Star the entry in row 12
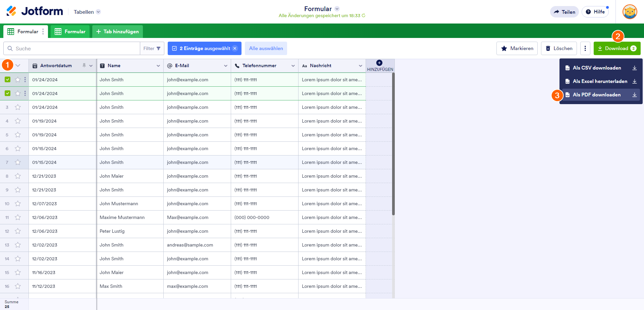The width and height of the screenshot is (644, 310). point(18,231)
